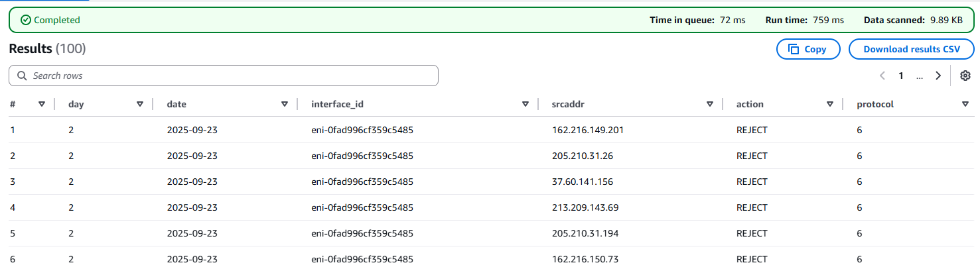Sort by srcaddr column arrow
This screenshot has width=980, height=269.
pyautogui.click(x=710, y=104)
